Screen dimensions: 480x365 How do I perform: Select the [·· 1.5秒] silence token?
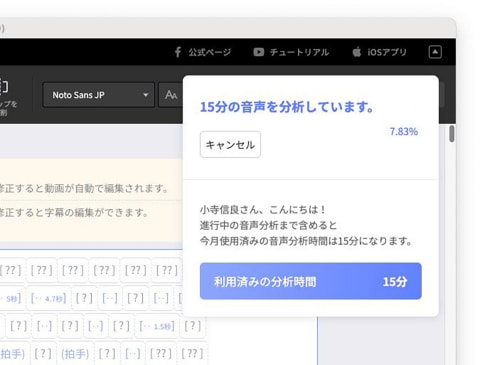(157, 326)
